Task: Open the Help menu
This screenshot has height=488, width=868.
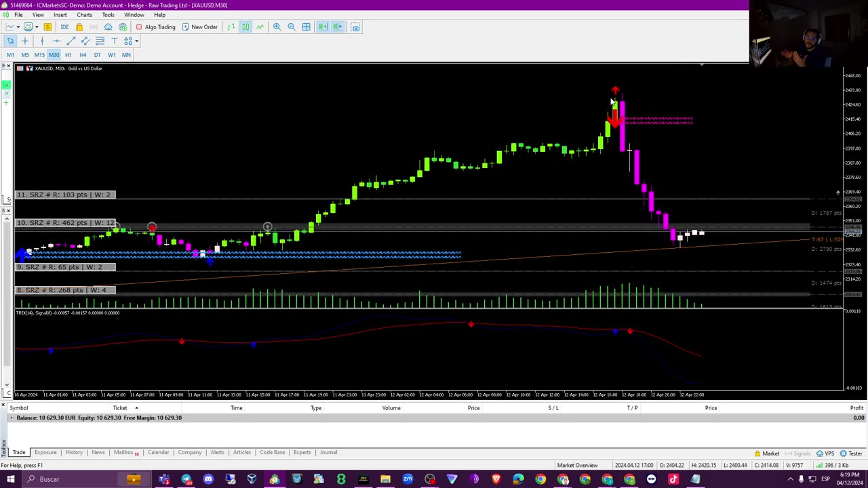Action: pos(159,15)
